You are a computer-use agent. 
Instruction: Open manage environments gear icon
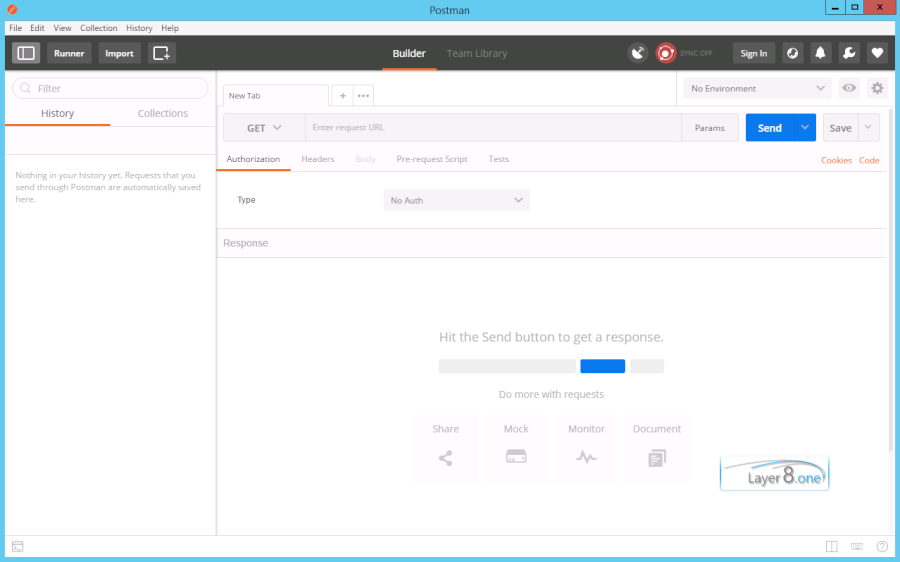pos(877,88)
